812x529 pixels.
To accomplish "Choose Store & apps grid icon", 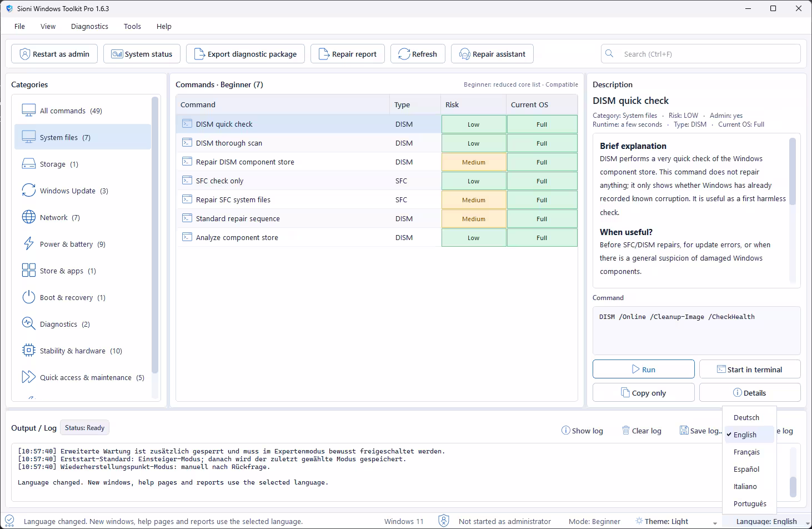I will pyautogui.click(x=29, y=271).
